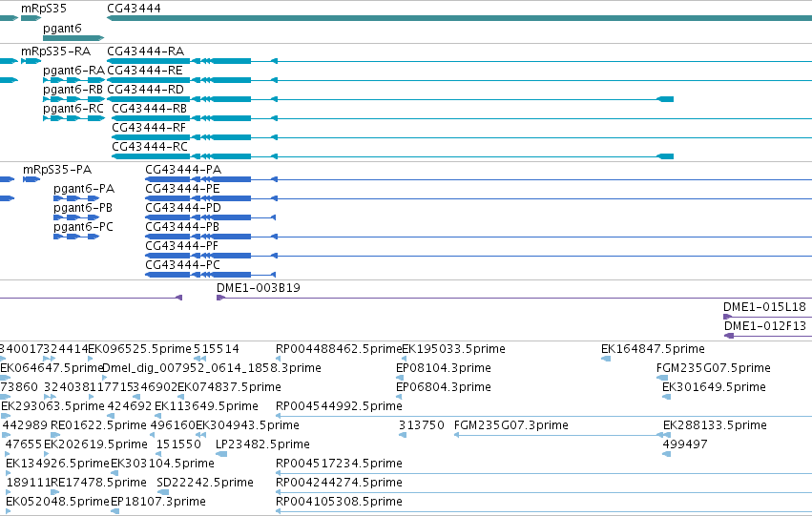Select EK074837.5prime feature

click(229, 387)
